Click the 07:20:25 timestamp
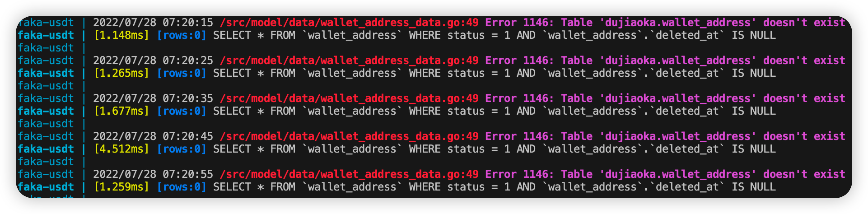 pyautogui.click(x=188, y=60)
